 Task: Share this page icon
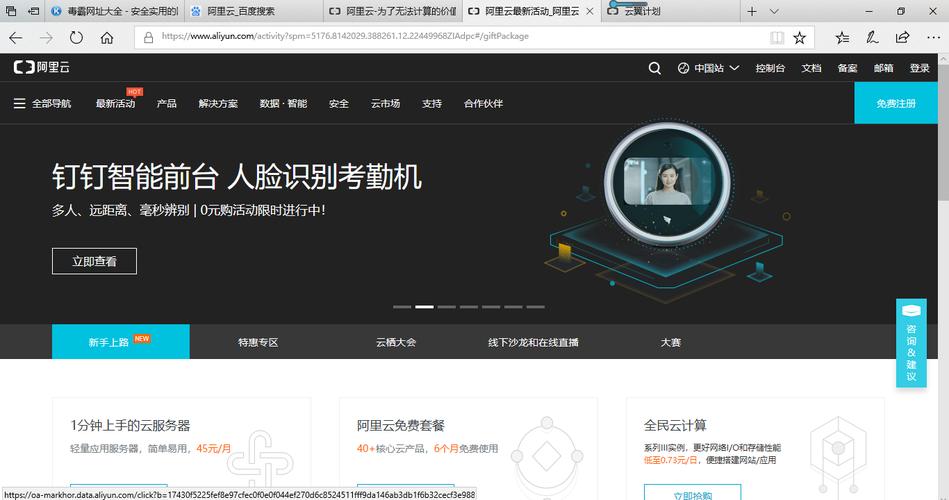pyautogui.click(x=902, y=38)
